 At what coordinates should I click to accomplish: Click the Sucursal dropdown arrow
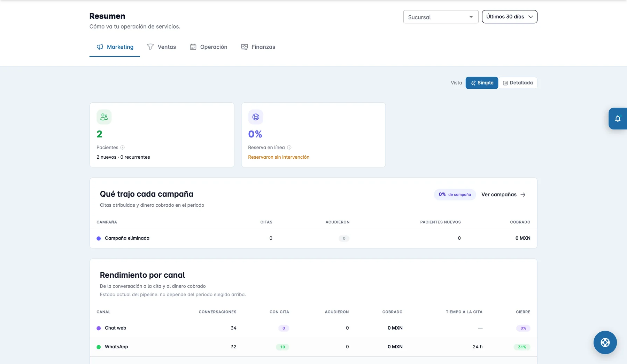pos(471,17)
